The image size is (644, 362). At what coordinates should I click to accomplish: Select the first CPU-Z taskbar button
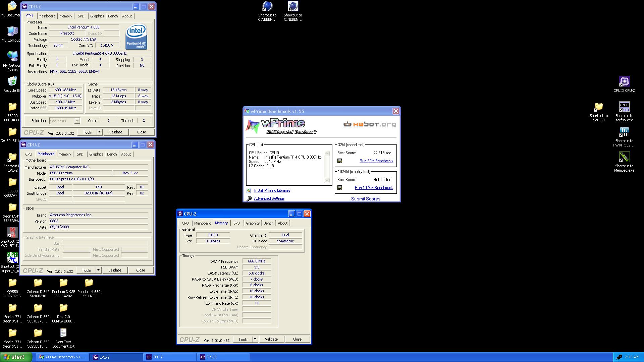(x=116, y=357)
